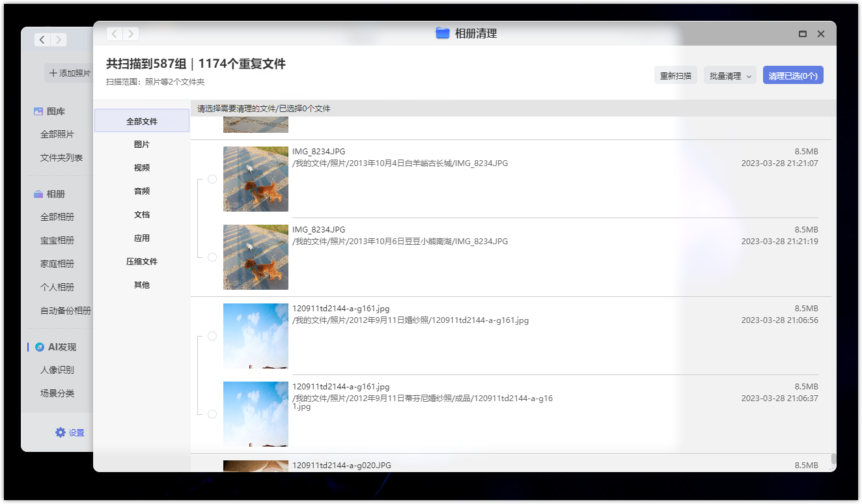Click dog thumbnail of 豆豆小熊南湖 IMG_8234.JPG
The width and height of the screenshot is (862, 504).
coord(256,257)
